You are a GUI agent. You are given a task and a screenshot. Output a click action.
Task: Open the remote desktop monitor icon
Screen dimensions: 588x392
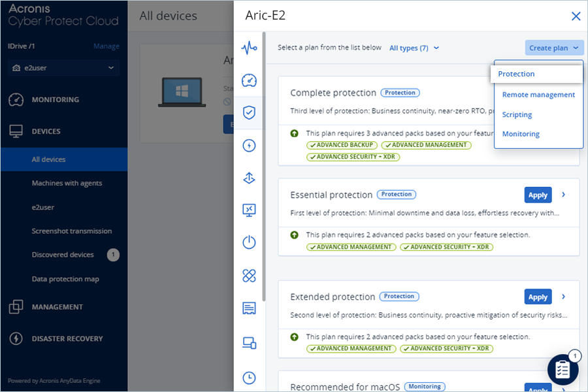(249, 210)
